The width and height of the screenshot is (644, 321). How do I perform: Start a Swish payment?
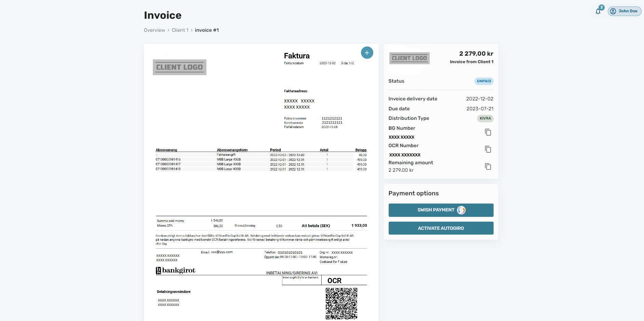441,210
